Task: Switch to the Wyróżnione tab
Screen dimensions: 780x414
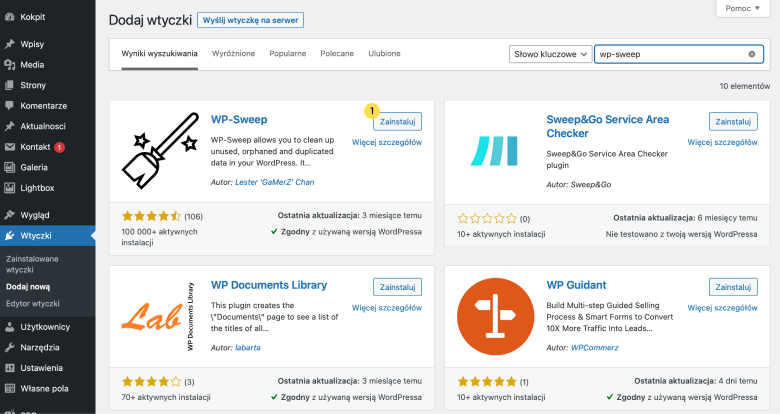Action: 234,53
